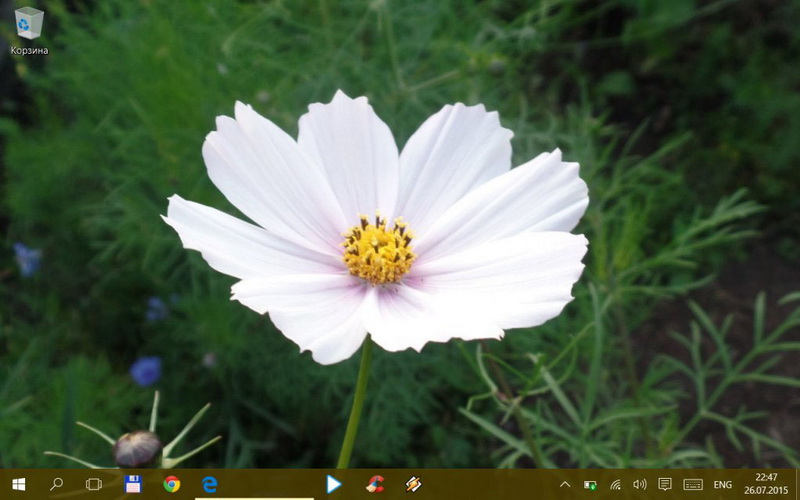This screenshot has width=800, height=500.
Task: Open the blue play-arrow app on taskbar
Action: pos(334,484)
